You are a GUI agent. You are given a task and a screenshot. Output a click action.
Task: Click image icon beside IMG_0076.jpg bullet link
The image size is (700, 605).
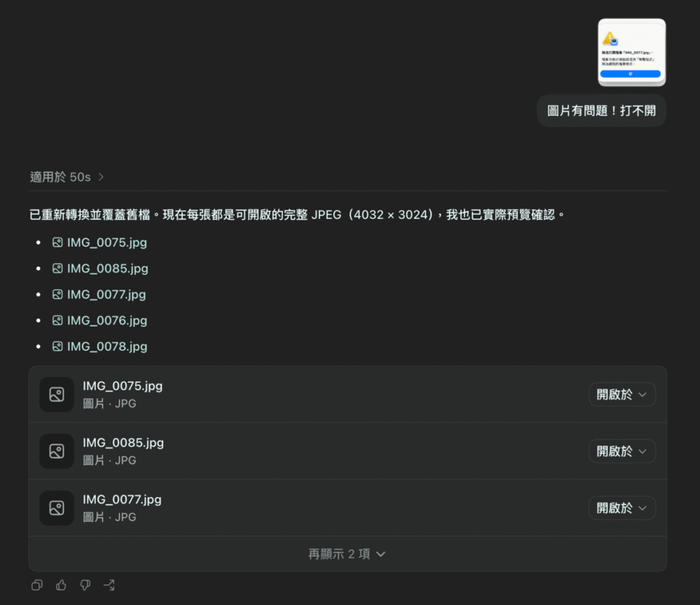57,320
